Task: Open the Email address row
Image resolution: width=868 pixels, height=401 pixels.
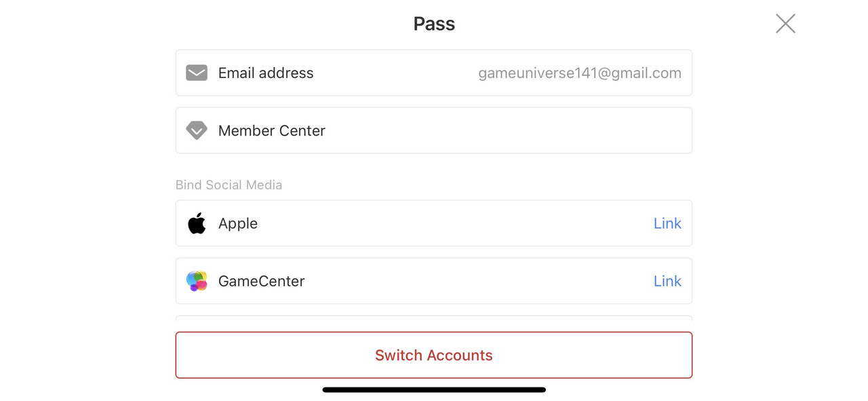Action: point(434,73)
